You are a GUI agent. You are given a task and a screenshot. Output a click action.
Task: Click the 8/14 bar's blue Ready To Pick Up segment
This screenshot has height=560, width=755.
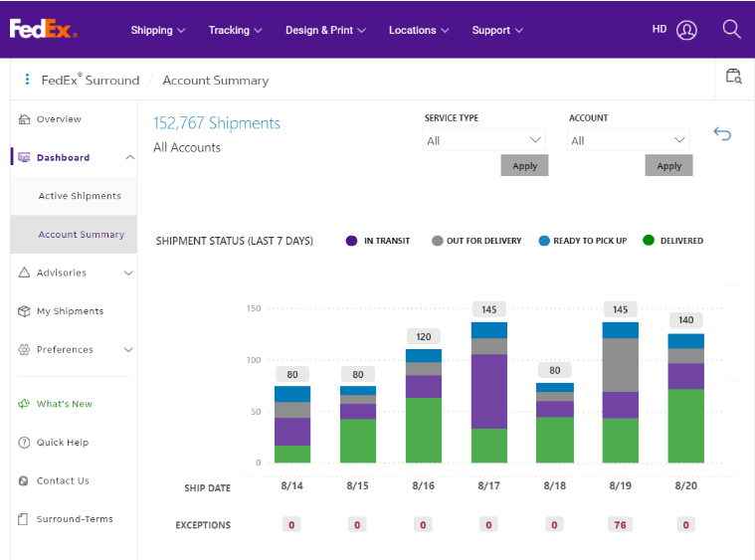point(292,394)
